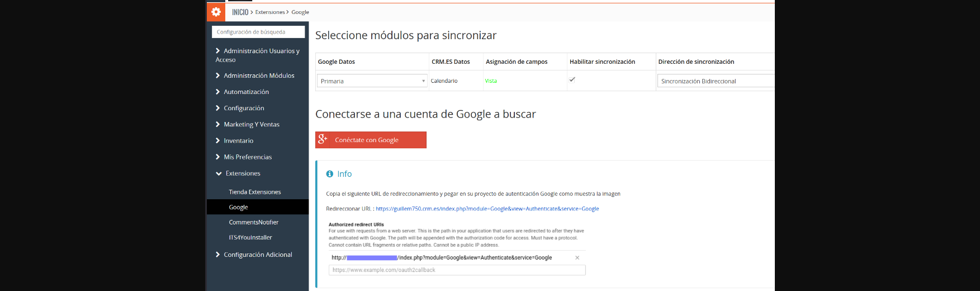
Task: Click the Habilitar sincronización column header
Action: coord(602,62)
